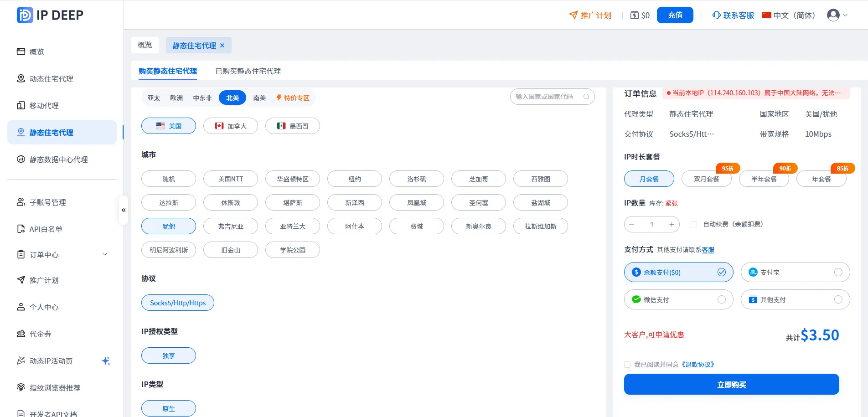Click the headset contact support icon
Screen dimensions: 868x417
click(717, 15)
